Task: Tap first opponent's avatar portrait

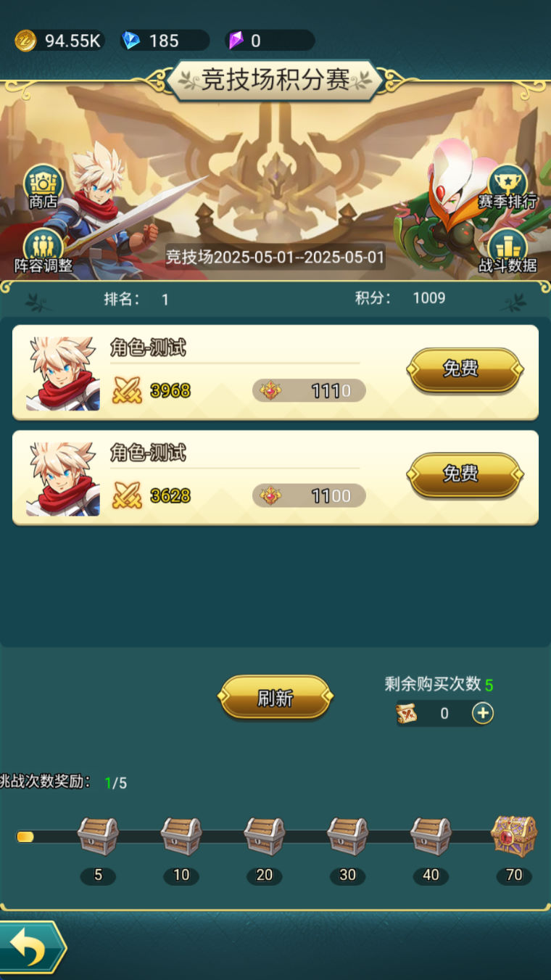Action: (x=63, y=374)
